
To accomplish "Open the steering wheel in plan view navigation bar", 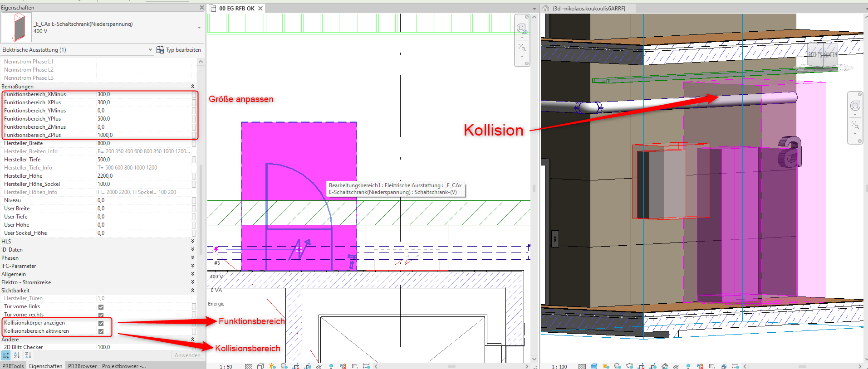I will (522, 29).
